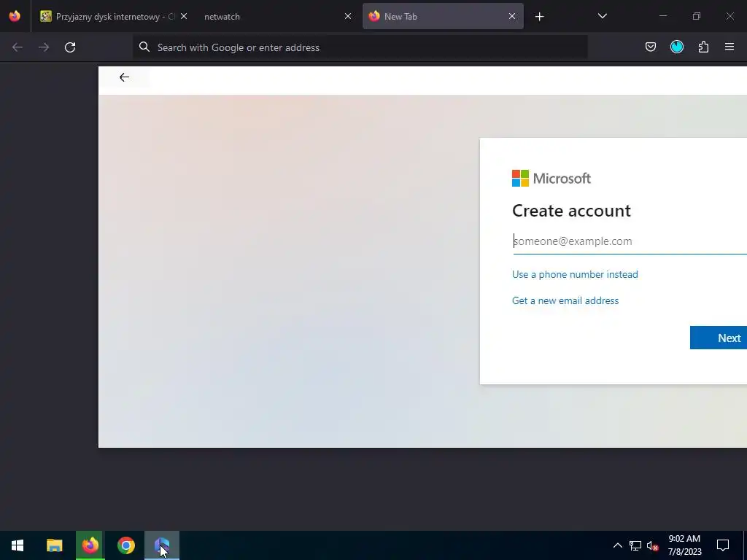Open Google Chrome from the taskbar
The width and height of the screenshot is (747, 560).
click(x=125, y=545)
